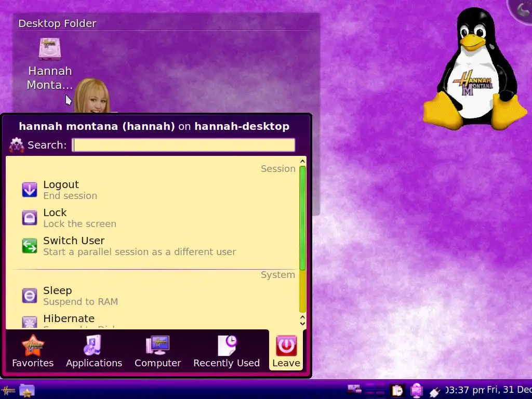
Task: Click the Hibernate icon
Action: 30,322
